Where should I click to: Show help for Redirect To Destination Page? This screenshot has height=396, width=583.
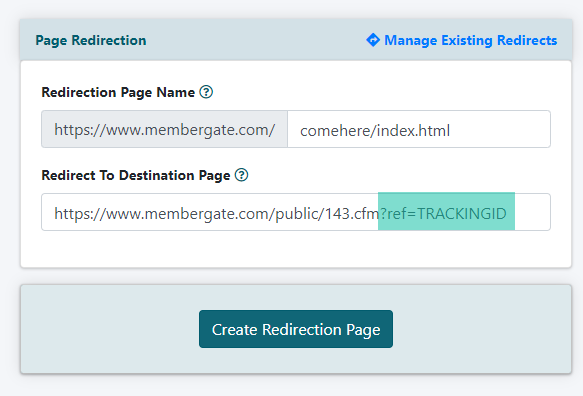[241, 175]
